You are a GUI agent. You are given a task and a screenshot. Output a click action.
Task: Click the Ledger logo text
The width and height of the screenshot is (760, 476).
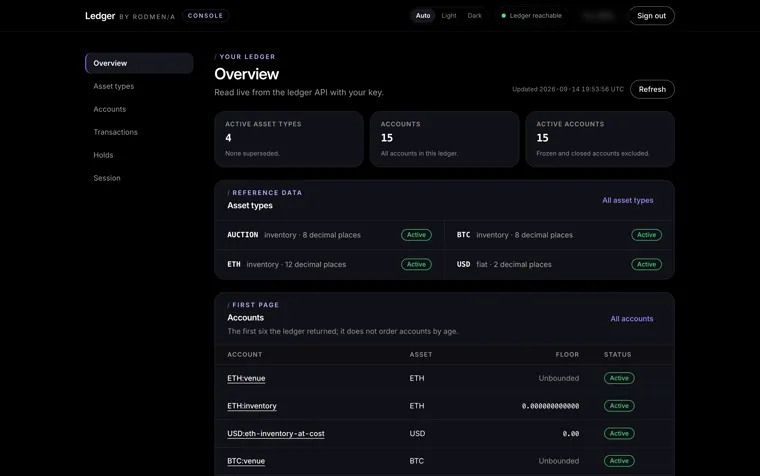pos(100,16)
